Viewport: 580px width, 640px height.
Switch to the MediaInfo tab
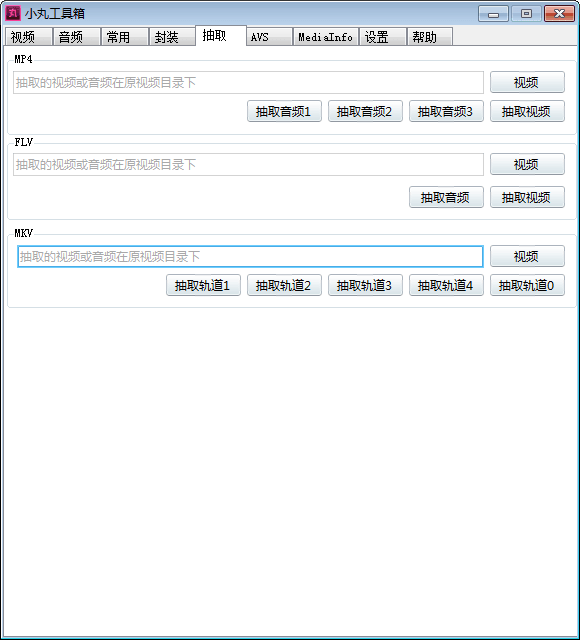(x=326, y=37)
